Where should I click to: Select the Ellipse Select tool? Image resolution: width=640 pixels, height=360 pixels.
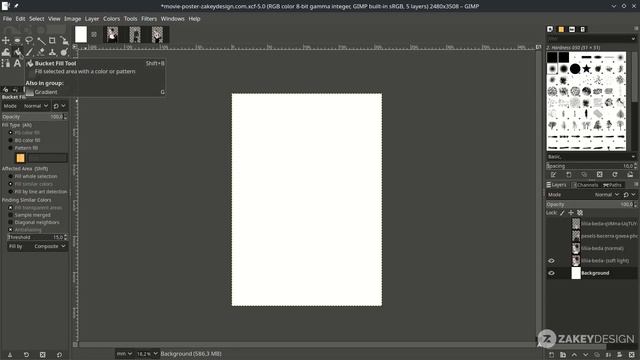coord(17,40)
